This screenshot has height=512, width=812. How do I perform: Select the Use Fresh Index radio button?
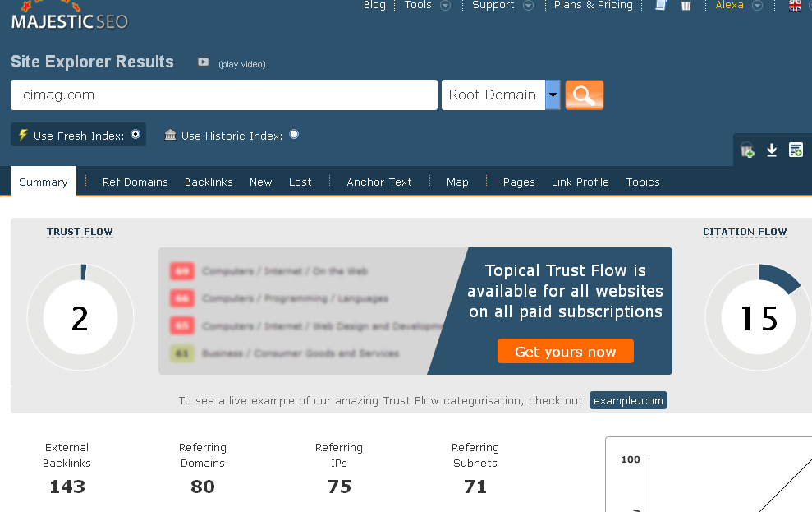135,134
